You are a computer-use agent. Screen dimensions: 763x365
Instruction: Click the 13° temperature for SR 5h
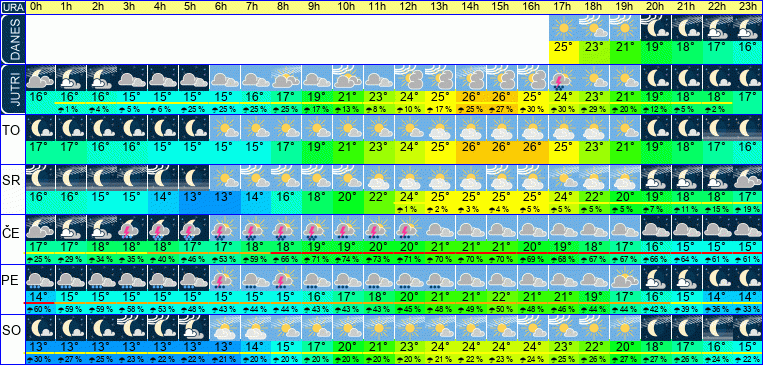[x=194, y=197]
